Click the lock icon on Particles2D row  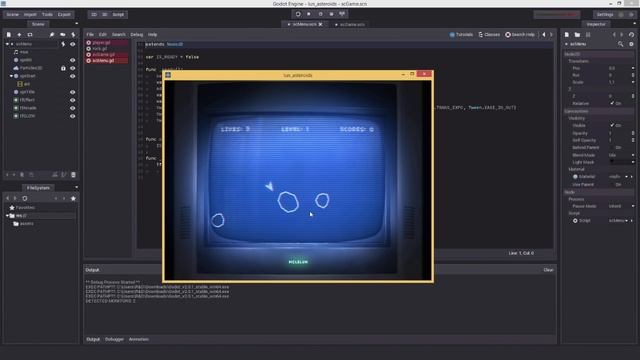[63, 68]
